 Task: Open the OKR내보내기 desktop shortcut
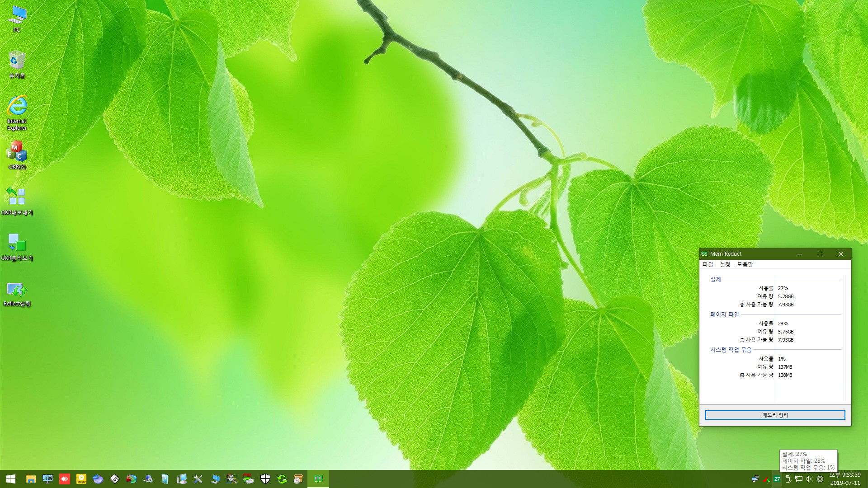tap(17, 201)
